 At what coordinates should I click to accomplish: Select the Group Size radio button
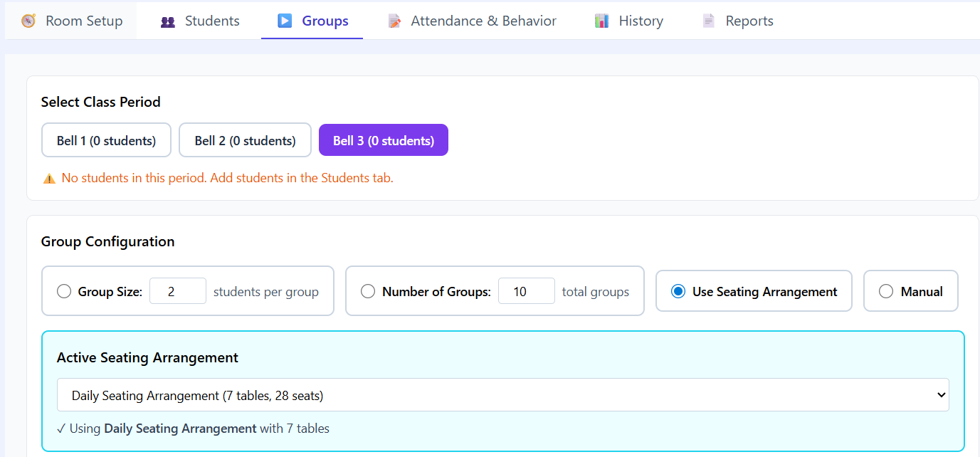point(64,290)
